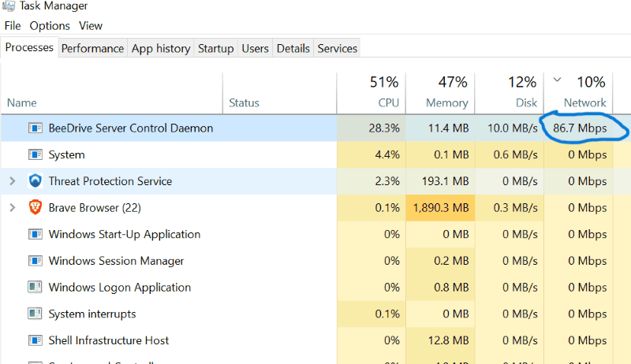Select the Shell Infrastructure Host row
This screenshot has width=631, height=364.
pos(315,340)
